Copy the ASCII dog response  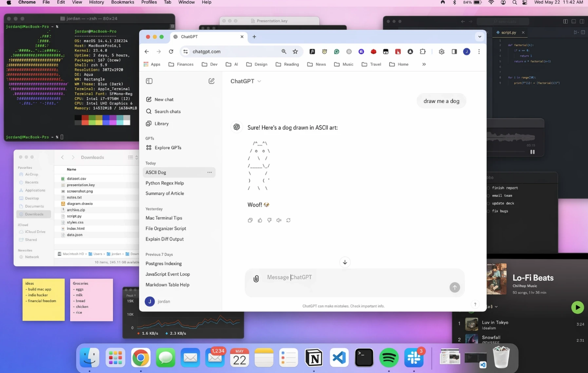[250, 220]
